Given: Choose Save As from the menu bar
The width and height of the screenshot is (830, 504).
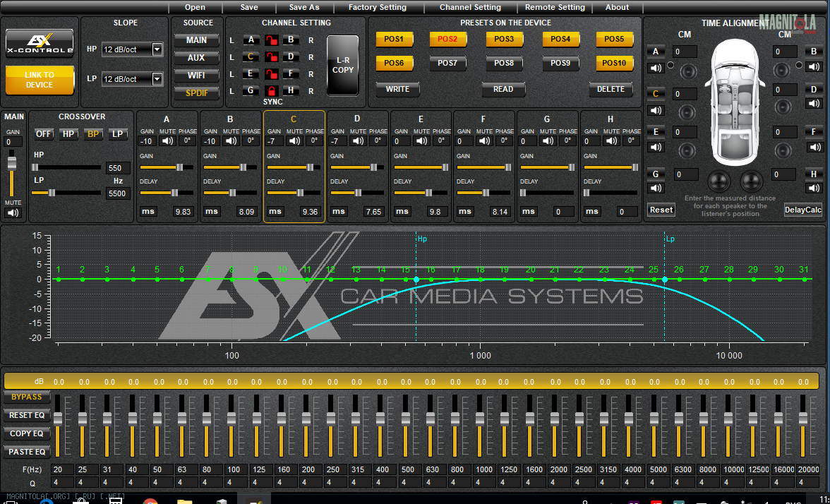Looking at the screenshot, I should click(x=304, y=7).
